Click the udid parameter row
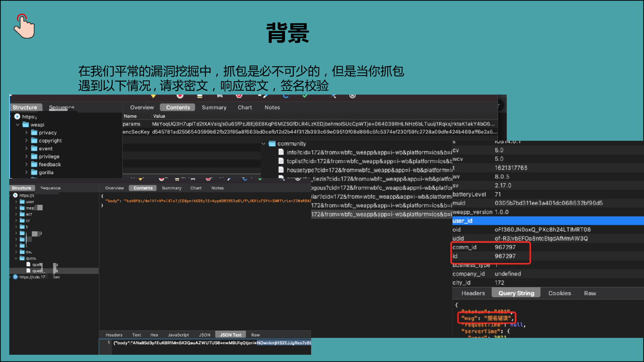This screenshot has width=644, height=362. click(548, 239)
